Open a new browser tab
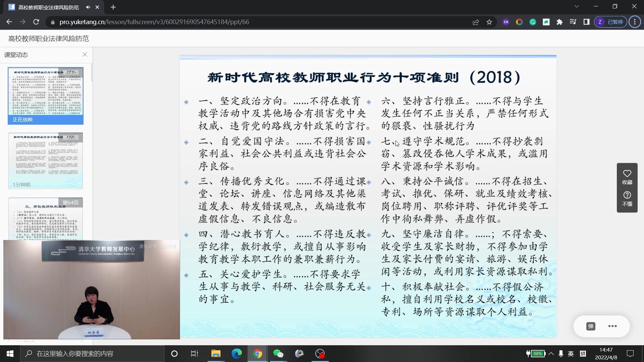Screen dimensions: 644x362 pyautogui.click(x=113, y=7)
